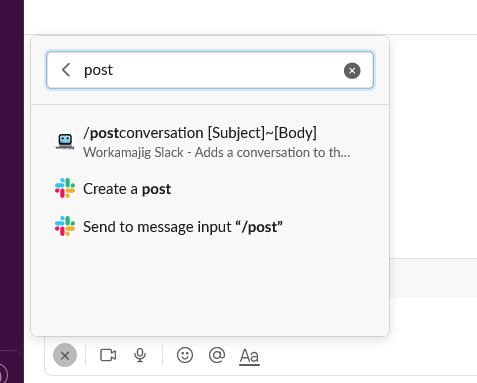Clear the 'post' search text

point(352,71)
